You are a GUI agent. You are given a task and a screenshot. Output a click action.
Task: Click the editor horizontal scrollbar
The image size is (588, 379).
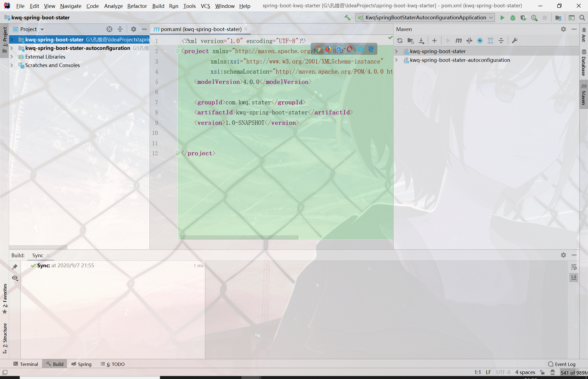pos(239,237)
